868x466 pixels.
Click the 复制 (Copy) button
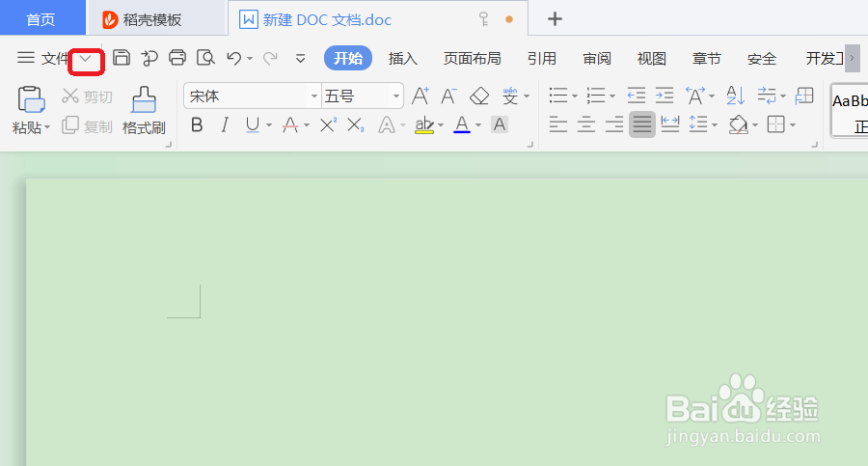(x=87, y=126)
